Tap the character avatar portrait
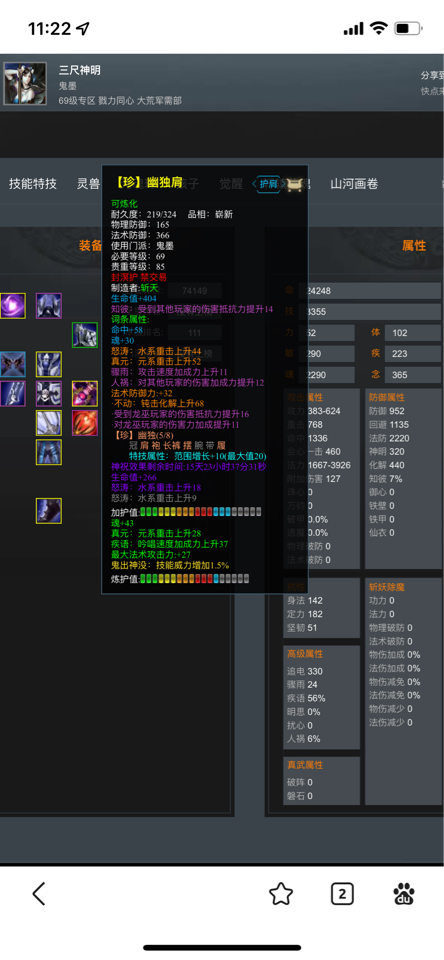Screen dimensions: 444x960 coord(25,84)
